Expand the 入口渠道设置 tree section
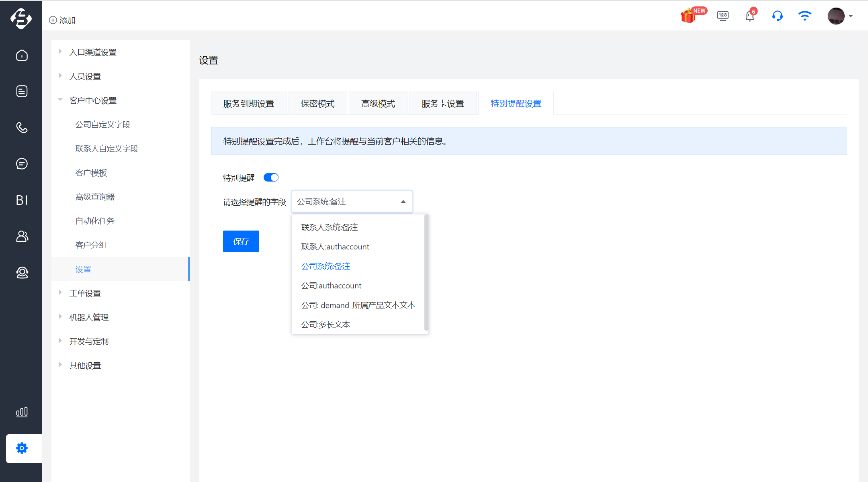The image size is (868, 482). pos(60,51)
